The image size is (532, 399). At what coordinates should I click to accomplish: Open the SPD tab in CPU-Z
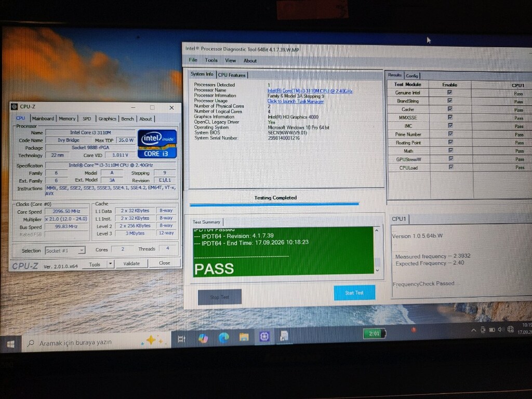pyautogui.click(x=87, y=118)
